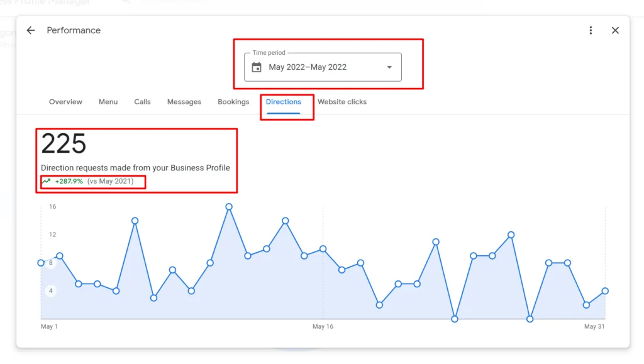Switch to the Overview tab
Image resolution: width=644 pixels, height=364 pixels.
65,102
